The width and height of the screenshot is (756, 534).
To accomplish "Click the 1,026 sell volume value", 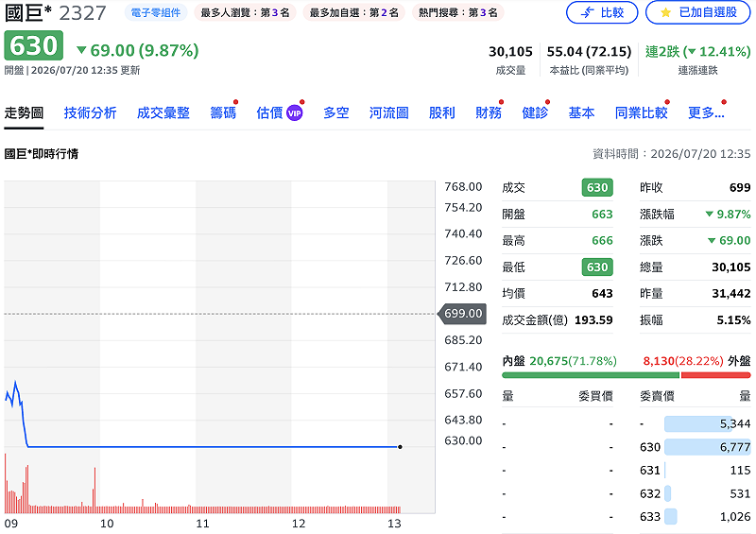I will pyautogui.click(x=735, y=517).
